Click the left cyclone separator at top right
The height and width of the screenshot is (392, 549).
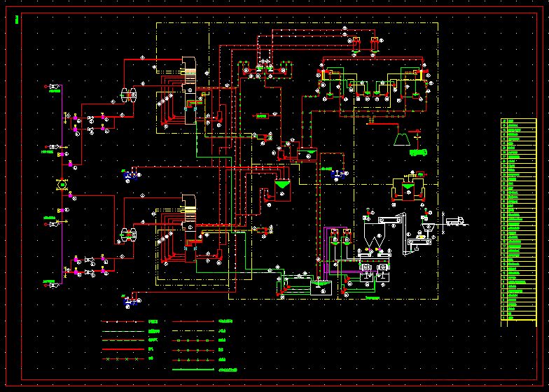point(356,46)
